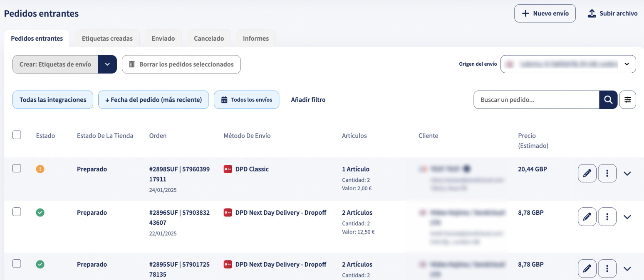The image size is (644, 280).
Task: Open the Informes tab
Action: (256, 38)
